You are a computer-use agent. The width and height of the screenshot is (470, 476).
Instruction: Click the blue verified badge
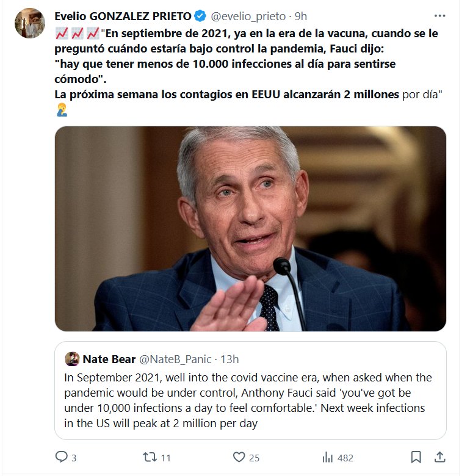click(201, 16)
